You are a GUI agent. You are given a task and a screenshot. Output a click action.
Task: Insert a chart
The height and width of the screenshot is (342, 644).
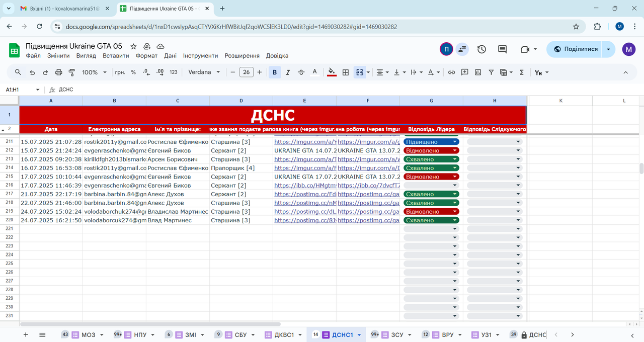tap(478, 72)
